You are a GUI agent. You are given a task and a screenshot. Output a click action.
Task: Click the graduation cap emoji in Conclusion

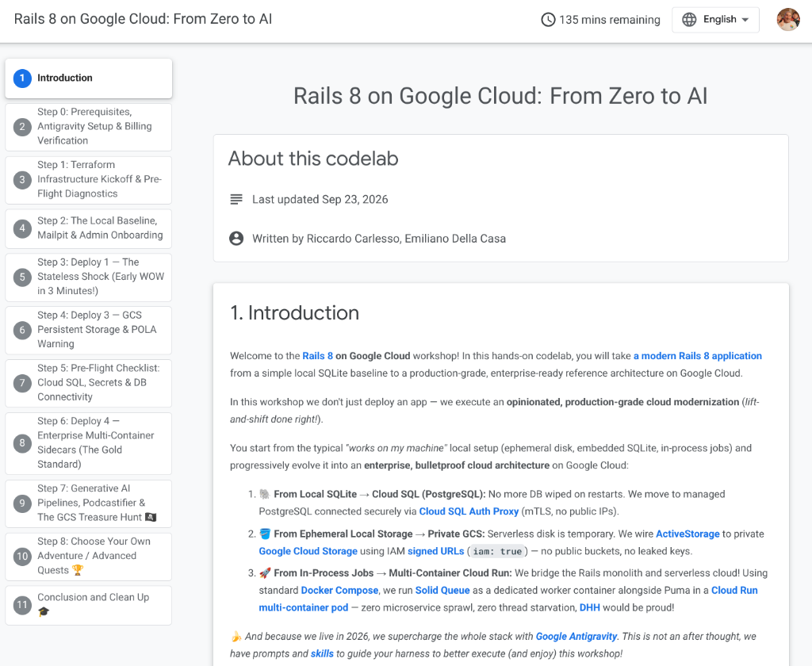(x=44, y=611)
